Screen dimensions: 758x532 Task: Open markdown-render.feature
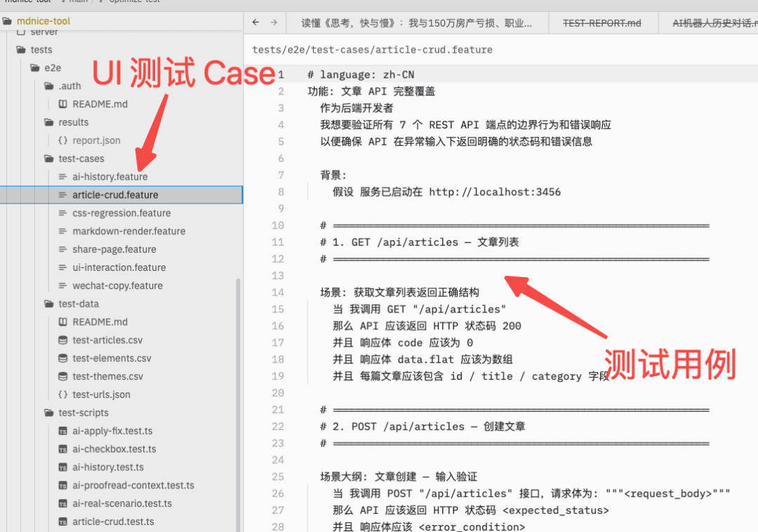(x=128, y=231)
